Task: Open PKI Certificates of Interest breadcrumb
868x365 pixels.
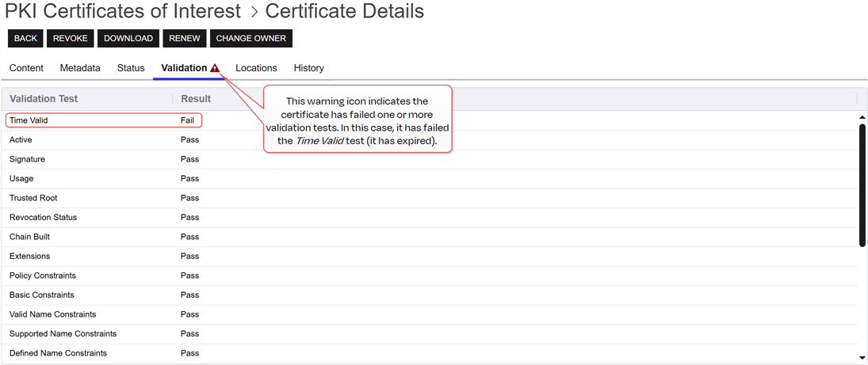Action: 123,11
